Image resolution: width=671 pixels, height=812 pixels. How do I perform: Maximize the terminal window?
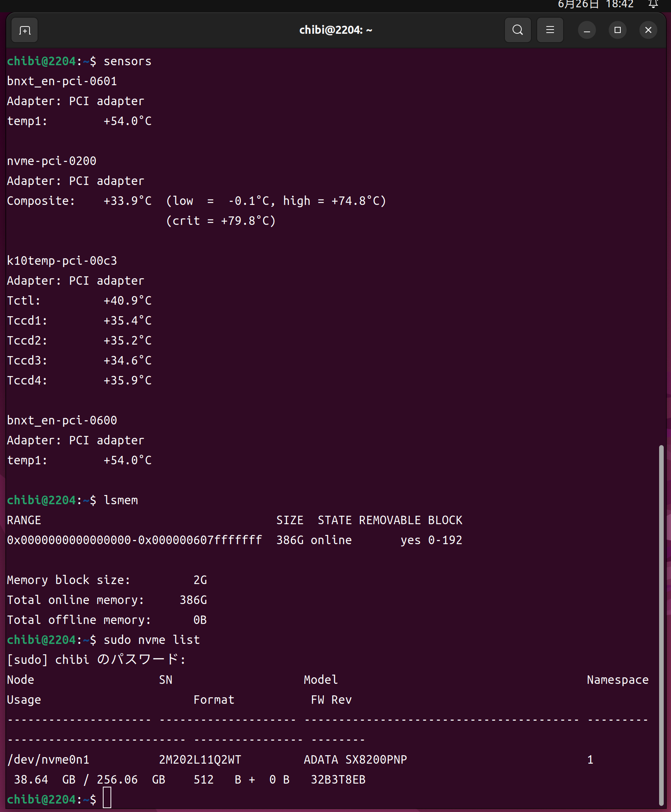coord(617,30)
